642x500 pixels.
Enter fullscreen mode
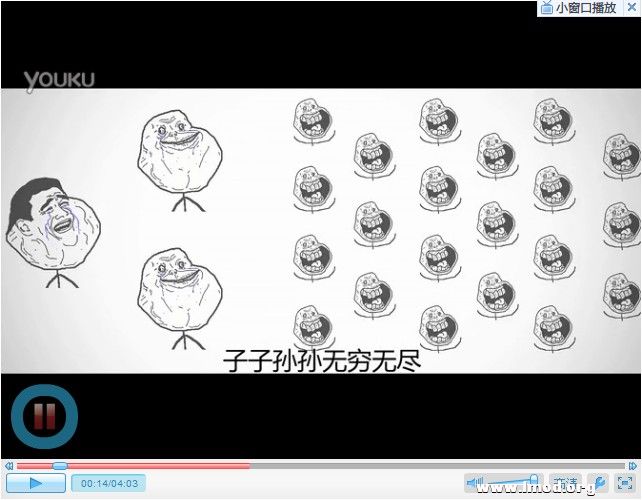625,483
